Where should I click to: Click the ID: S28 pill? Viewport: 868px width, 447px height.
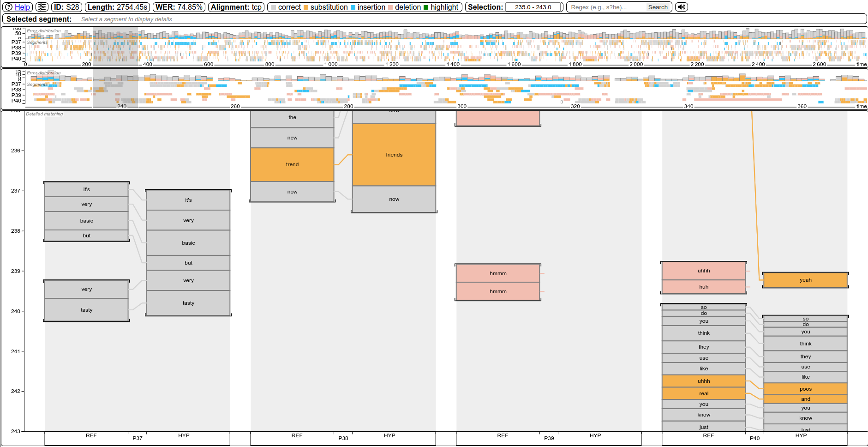pyautogui.click(x=66, y=7)
